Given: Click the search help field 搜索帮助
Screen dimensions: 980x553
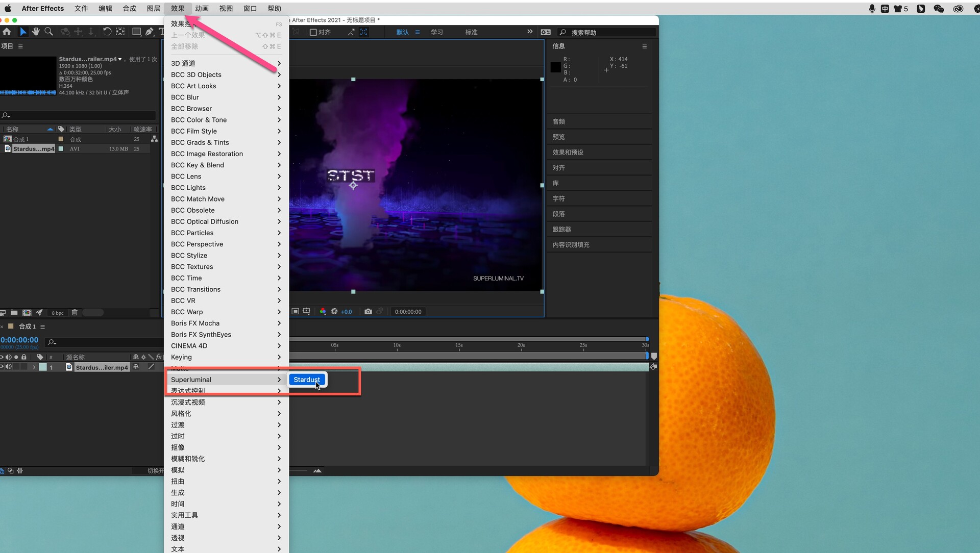Looking at the screenshot, I should click(x=607, y=33).
